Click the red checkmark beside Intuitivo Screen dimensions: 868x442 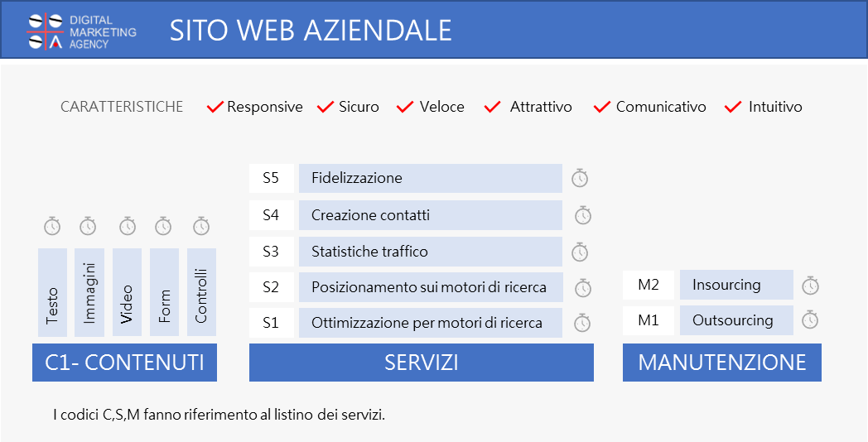coord(733,107)
